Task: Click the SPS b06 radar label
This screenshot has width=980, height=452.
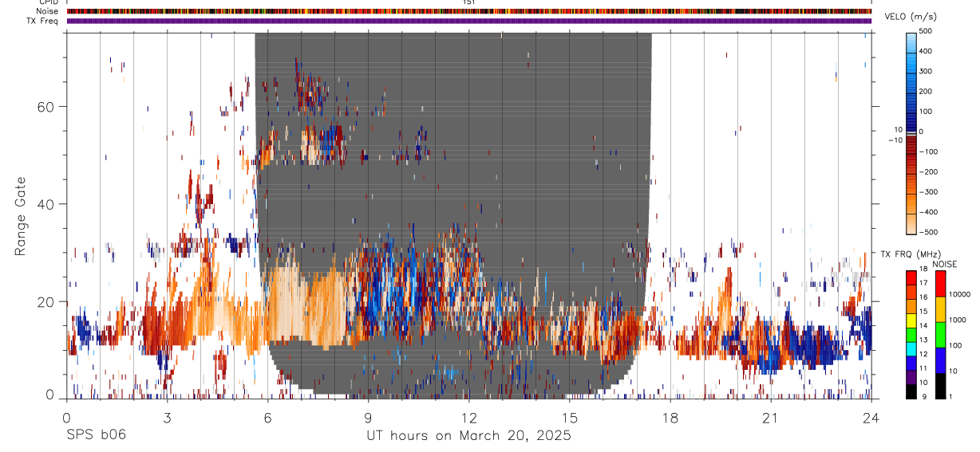Action: [96, 435]
